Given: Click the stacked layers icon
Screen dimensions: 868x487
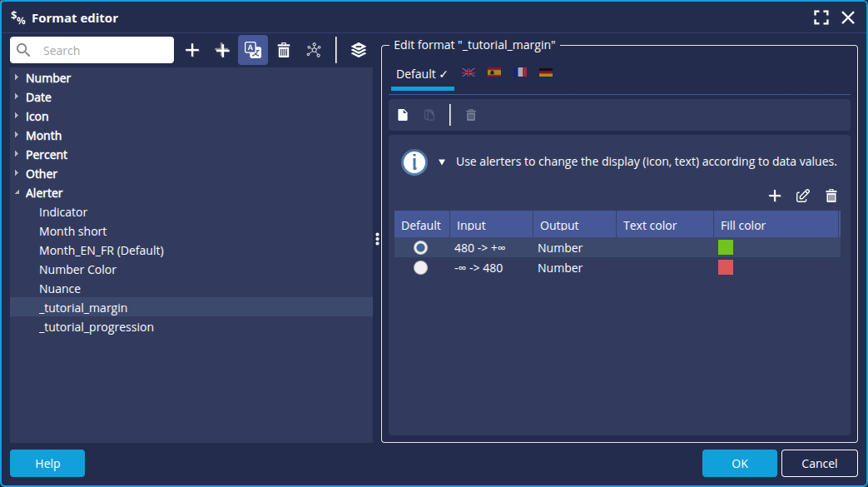Looking at the screenshot, I should (359, 50).
